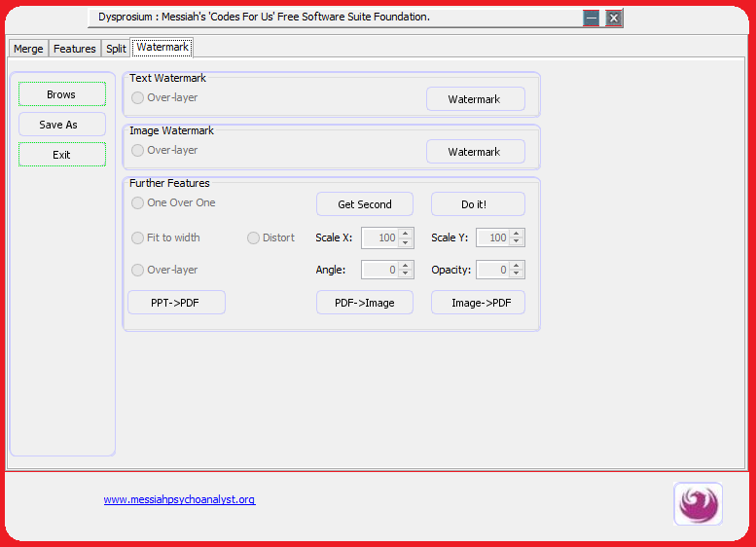The height and width of the screenshot is (547, 756).
Task: Decrease Scale X with down arrow
Action: tap(406, 242)
